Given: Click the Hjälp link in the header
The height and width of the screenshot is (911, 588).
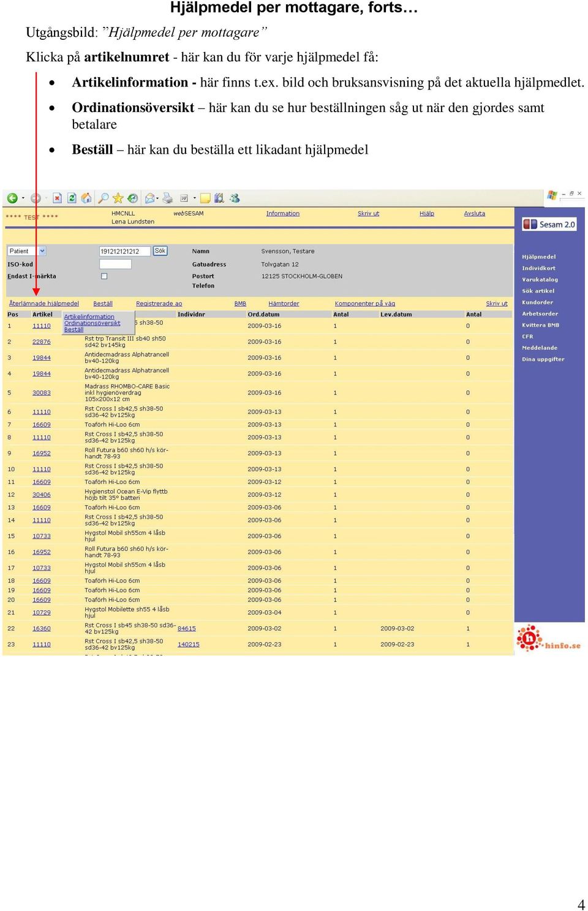Looking at the screenshot, I should click(x=427, y=214).
